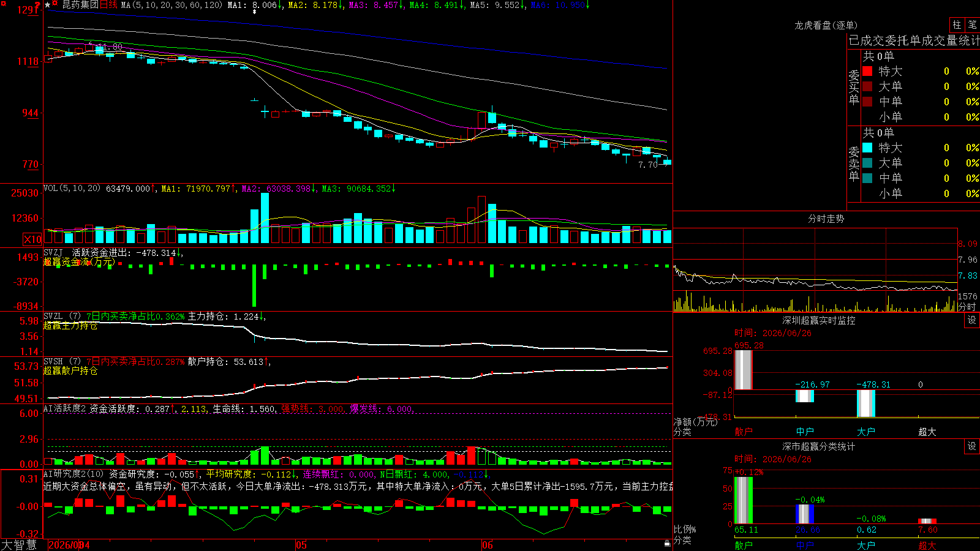Click the 平均研究度: -0.112 value
This screenshot has height=551, width=980.
(251, 474)
